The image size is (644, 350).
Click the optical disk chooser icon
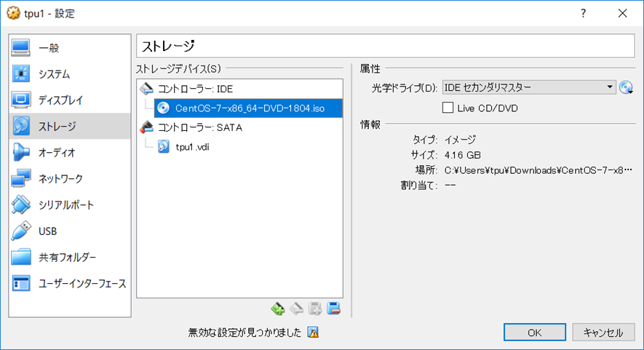click(x=626, y=88)
